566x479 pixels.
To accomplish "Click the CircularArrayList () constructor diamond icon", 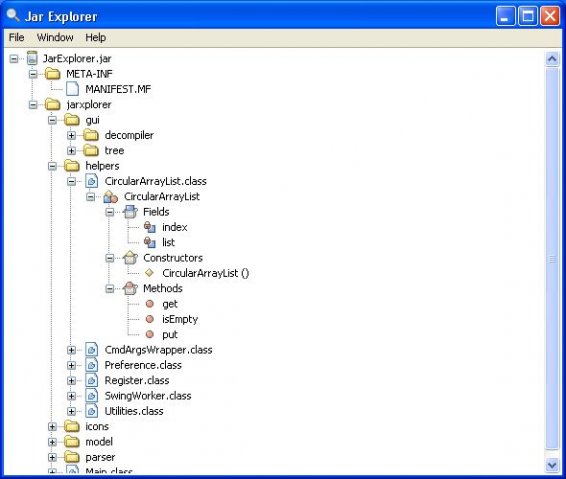I will (x=149, y=273).
